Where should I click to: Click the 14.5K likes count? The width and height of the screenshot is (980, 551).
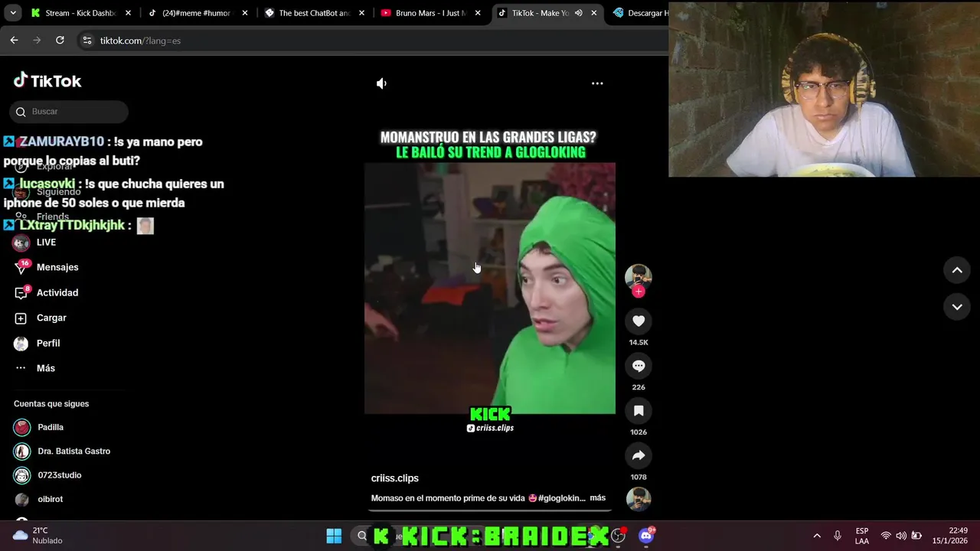[x=639, y=342]
